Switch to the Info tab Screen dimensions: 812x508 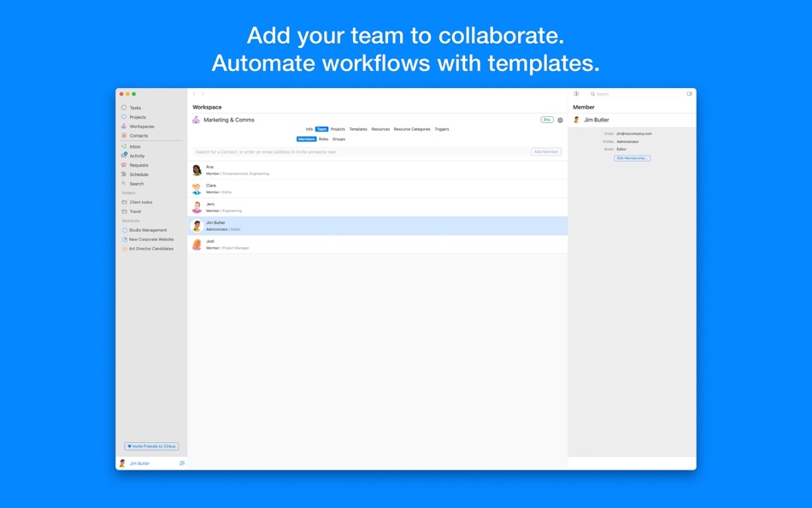pos(309,129)
